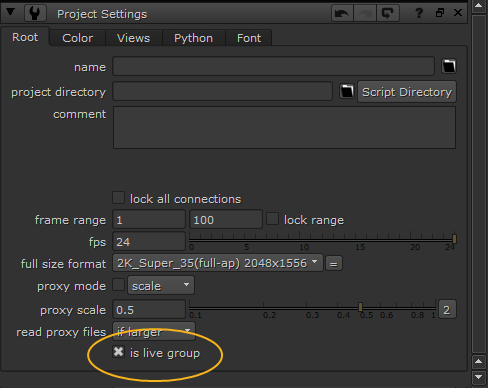488x388 pixels.
Task: Enable lock all connections checkbox
Action: click(x=118, y=198)
